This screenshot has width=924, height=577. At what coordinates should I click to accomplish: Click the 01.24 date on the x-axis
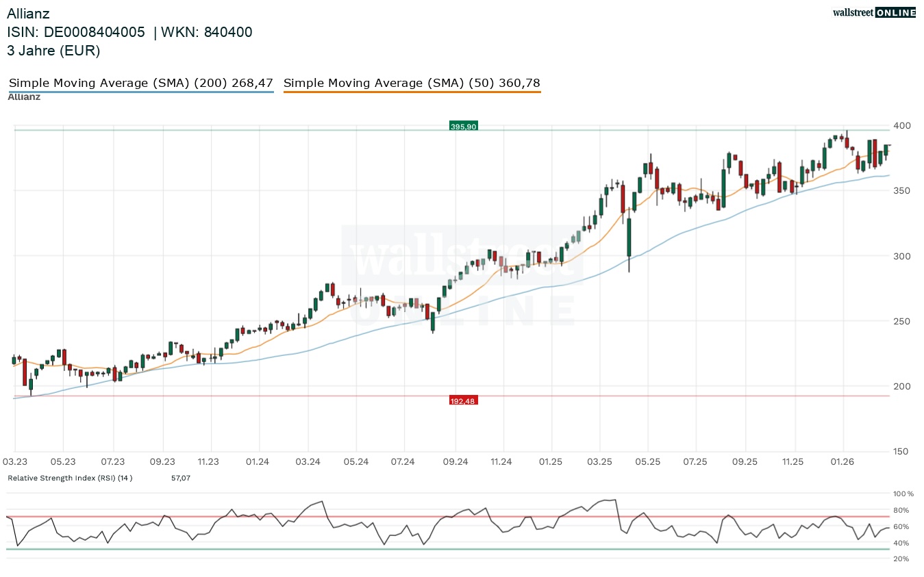click(258, 462)
